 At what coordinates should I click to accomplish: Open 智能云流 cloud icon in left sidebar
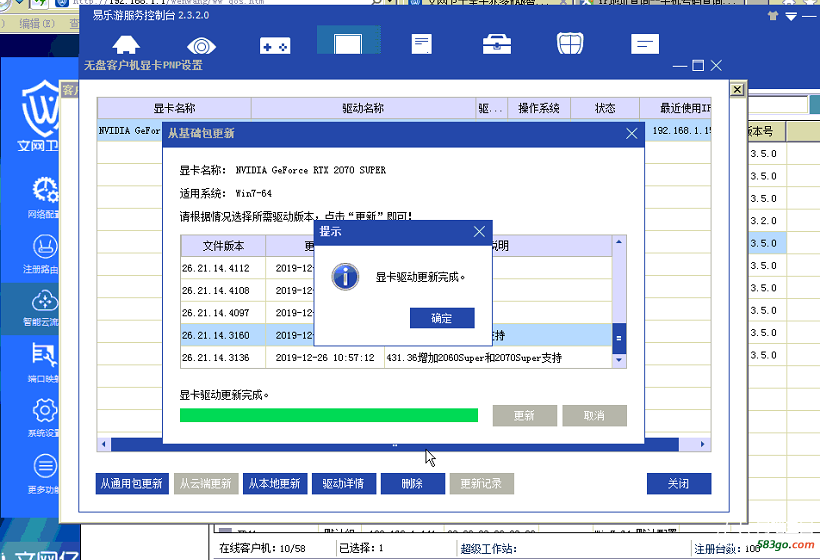click(43, 306)
